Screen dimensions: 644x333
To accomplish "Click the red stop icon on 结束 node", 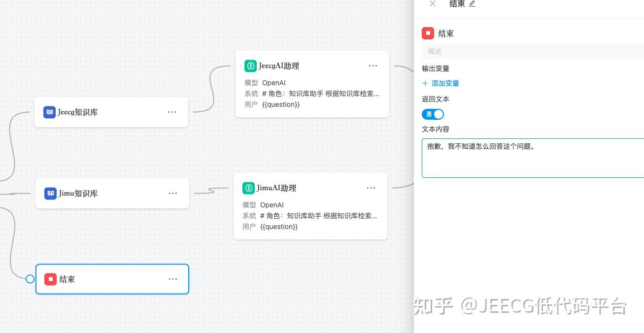I will point(50,279).
